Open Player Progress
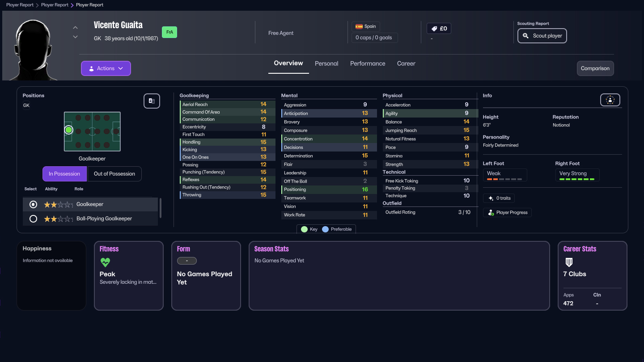This screenshot has height=362, width=644. [x=507, y=213]
